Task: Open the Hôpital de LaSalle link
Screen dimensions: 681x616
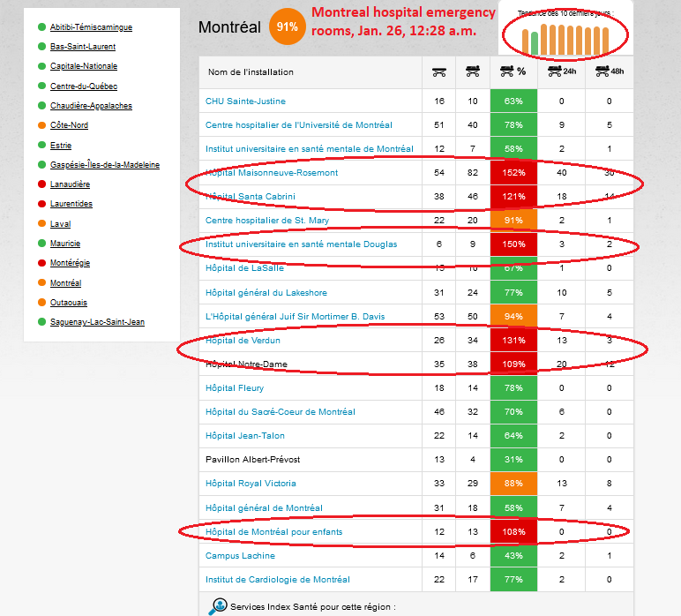Action: click(x=244, y=268)
